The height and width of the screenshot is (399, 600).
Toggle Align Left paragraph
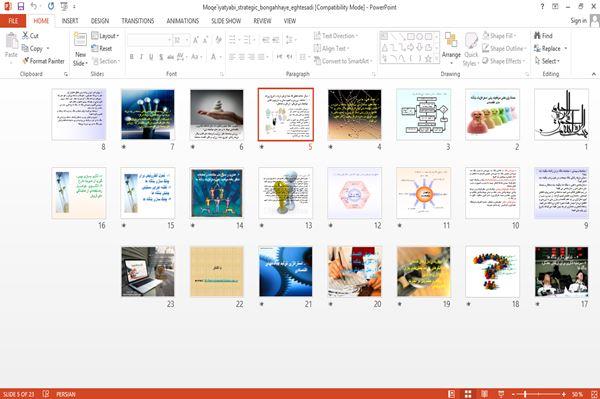coord(232,57)
